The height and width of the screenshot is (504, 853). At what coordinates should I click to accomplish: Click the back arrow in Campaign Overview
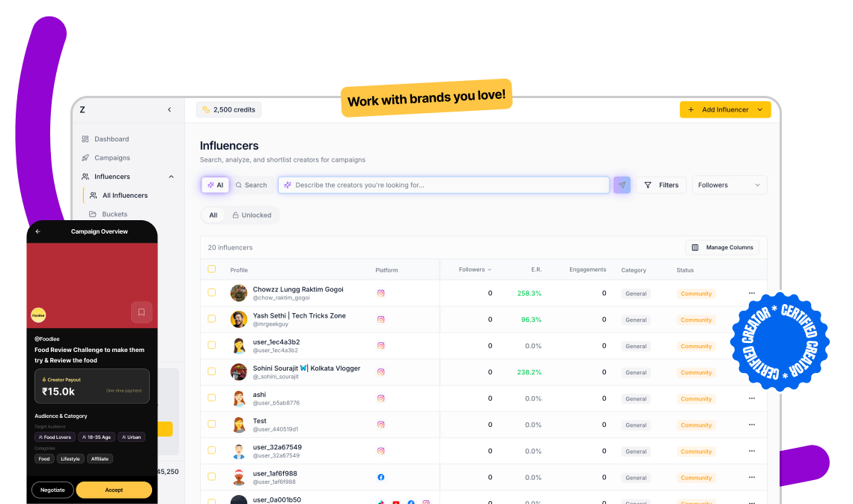click(x=38, y=231)
